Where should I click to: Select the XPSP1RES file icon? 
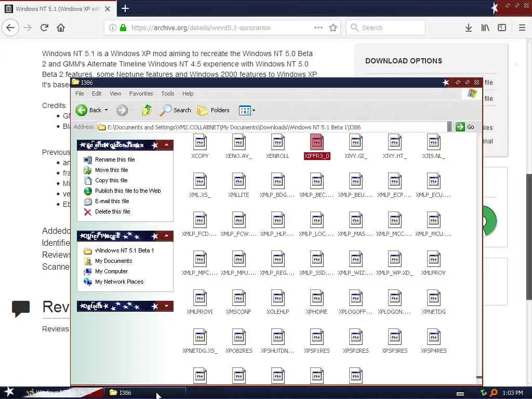tap(316, 337)
